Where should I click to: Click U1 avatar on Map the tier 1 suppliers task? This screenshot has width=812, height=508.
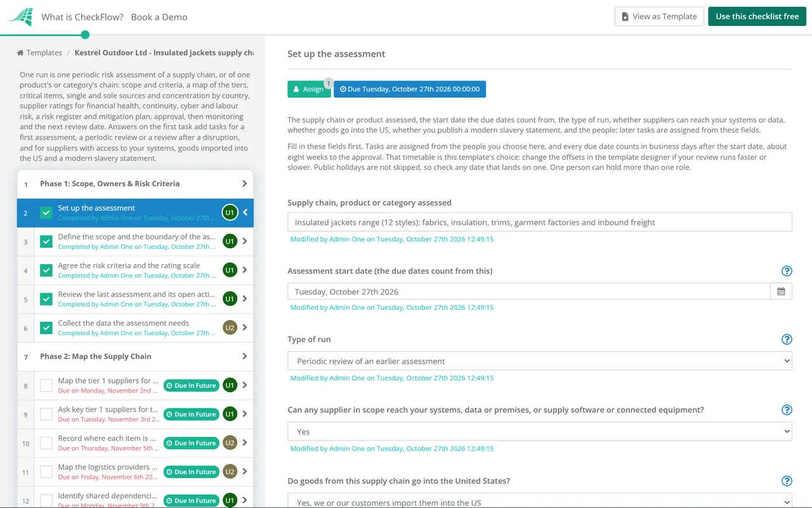[x=230, y=385]
